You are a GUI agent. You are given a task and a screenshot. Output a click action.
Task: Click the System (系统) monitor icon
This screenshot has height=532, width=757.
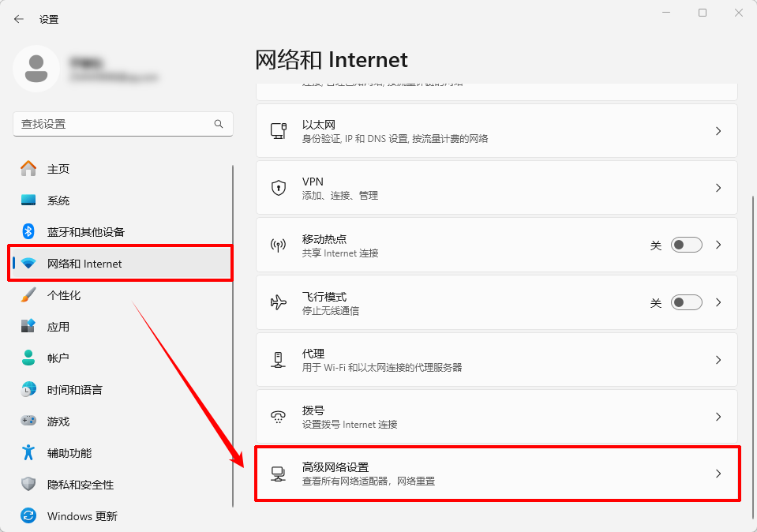click(x=28, y=200)
